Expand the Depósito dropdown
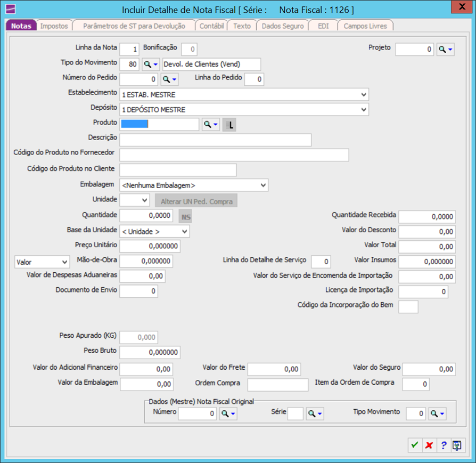This screenshot has width=476, height=463. coord(364,109)
